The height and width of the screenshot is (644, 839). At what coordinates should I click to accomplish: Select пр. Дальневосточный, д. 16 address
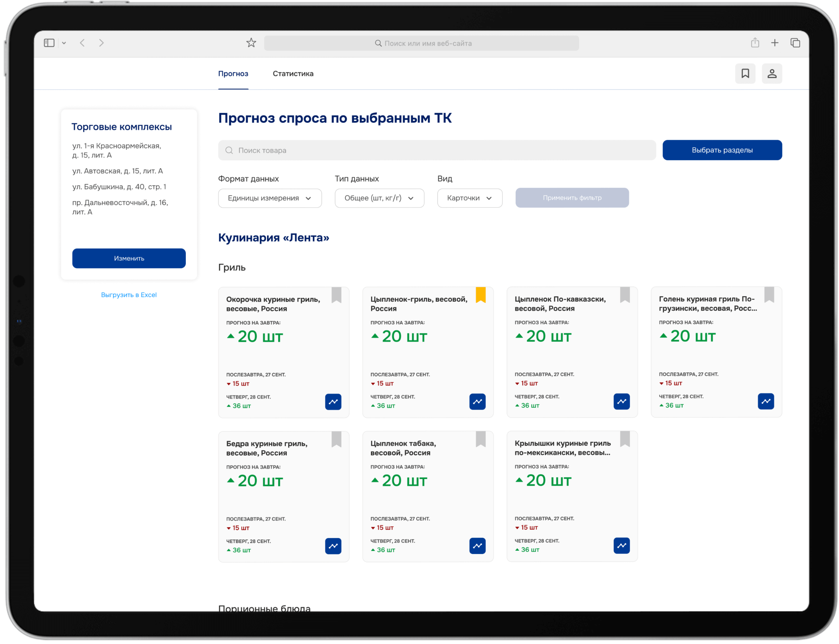click(120, 207)
